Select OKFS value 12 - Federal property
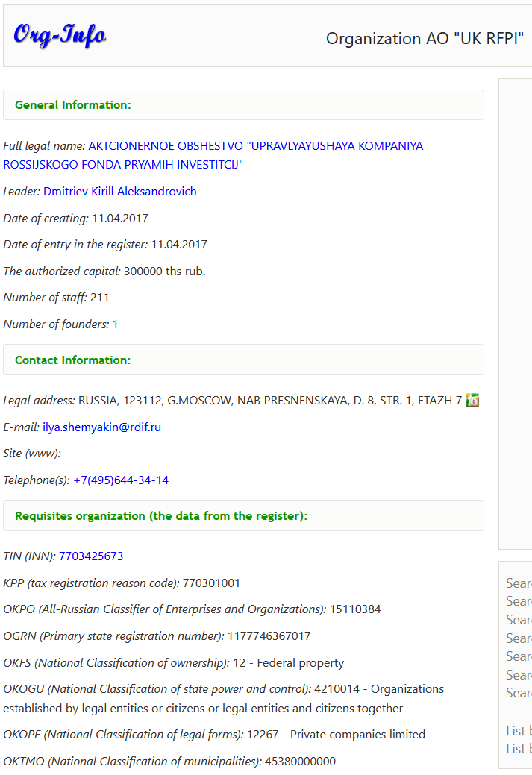This screenshot has height=775, width=532. 288,663
